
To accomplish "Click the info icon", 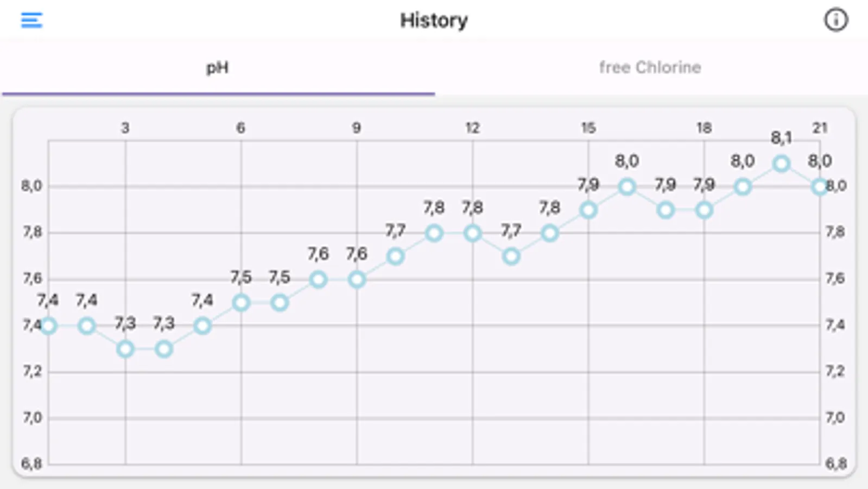I will 836,20.
